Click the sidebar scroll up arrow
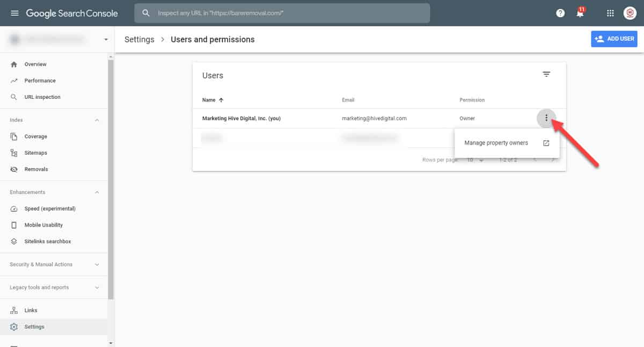The height and width of the screenshot is (347, 644). pyautogui.click(x=111, y=56)
